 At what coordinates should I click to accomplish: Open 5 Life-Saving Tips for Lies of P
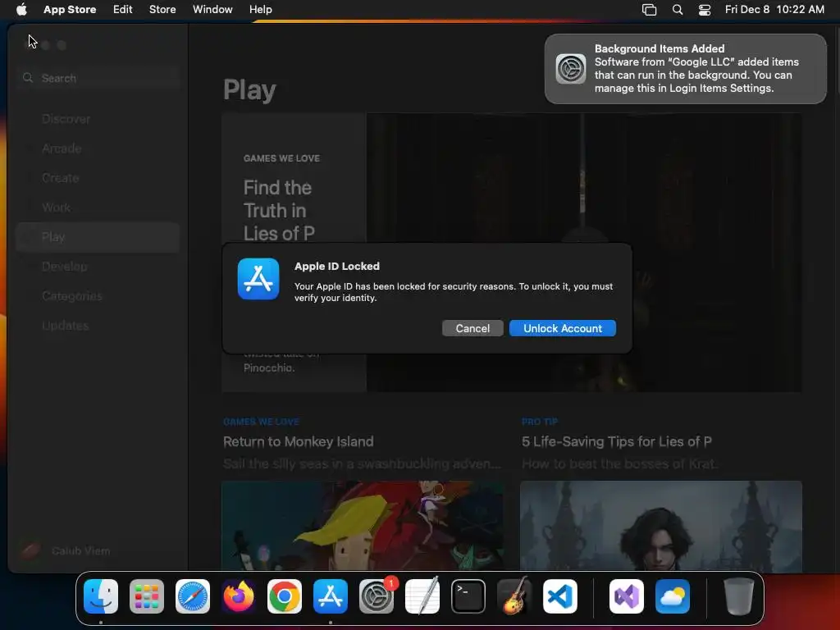(617, 441)
